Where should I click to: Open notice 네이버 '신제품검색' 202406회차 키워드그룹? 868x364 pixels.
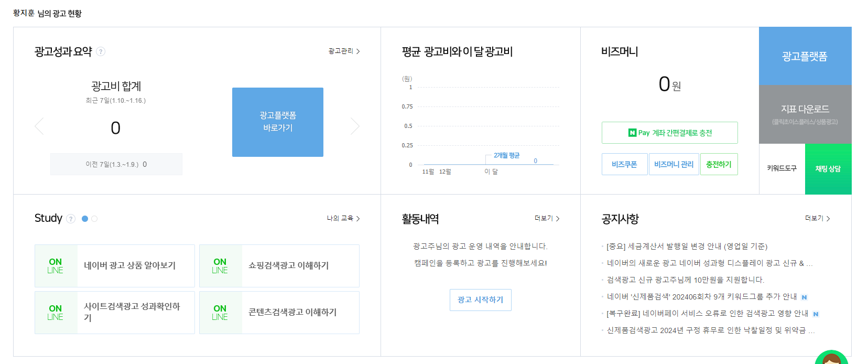point(702,297)
